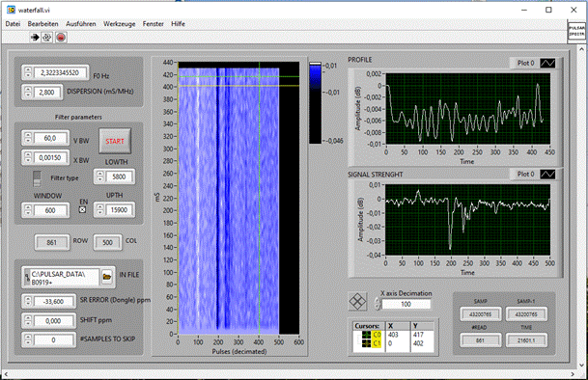Click the DISPERSION stepper arrows
Viewport: 588px width, 380px height.
point(28,92)
